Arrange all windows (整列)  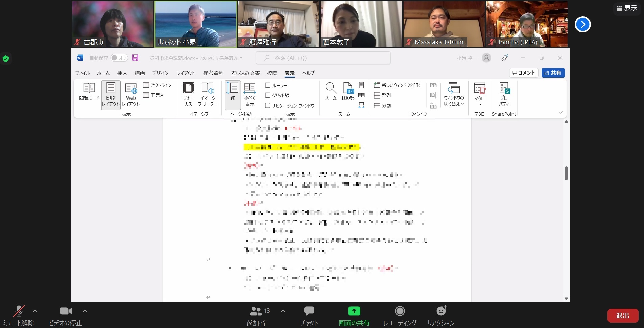(x=382, y=95)
